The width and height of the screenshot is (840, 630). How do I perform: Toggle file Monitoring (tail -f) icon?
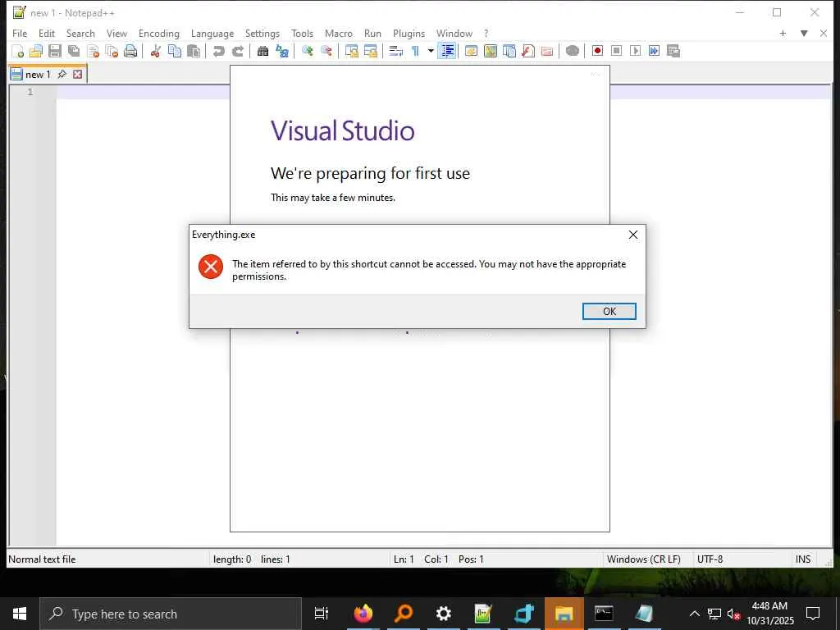tap(572, 51)
